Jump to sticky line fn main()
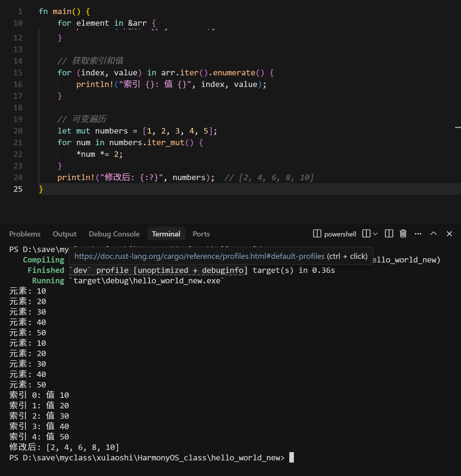 tap(64, 12)
